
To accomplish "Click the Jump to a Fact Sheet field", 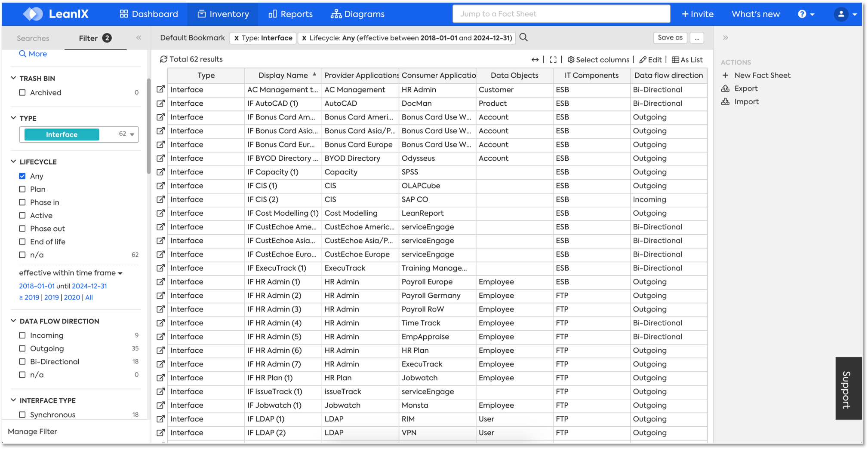I will [561, 14].
